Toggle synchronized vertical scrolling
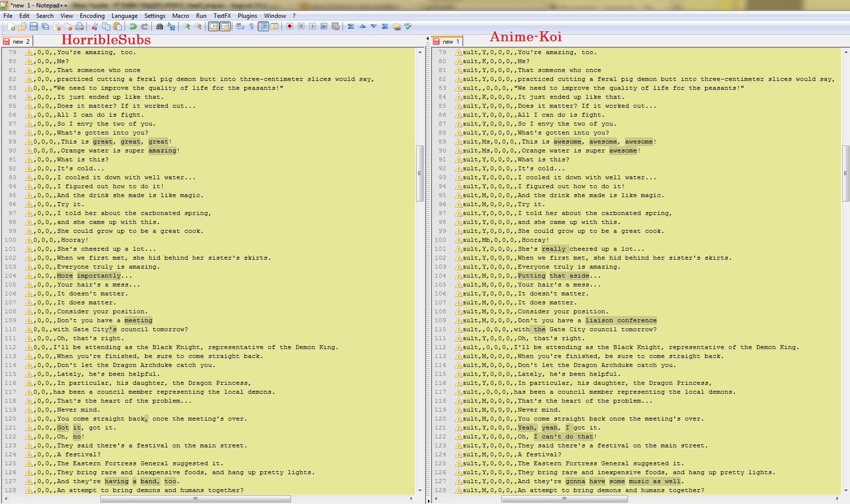850x504 pixels. (x=213, y=27)
